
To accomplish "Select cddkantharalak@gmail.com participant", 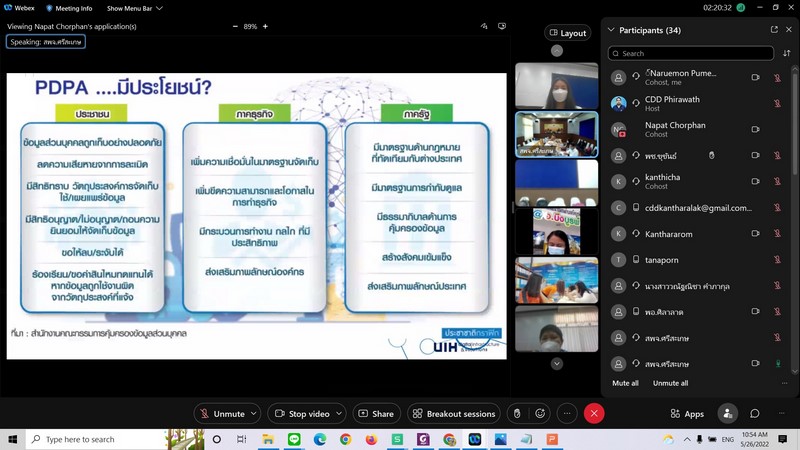I will click(697, 208).
